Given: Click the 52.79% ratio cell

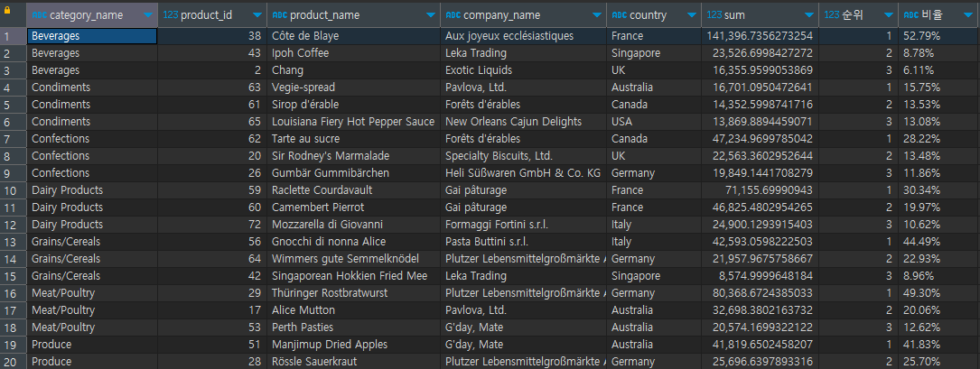Looking at the screenshot, I should pos(938,36).
